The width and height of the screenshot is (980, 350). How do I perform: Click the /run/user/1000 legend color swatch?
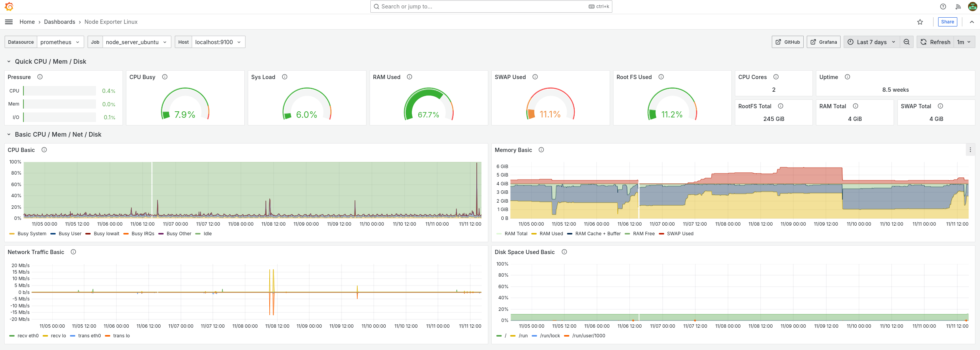tap(567, 336)
